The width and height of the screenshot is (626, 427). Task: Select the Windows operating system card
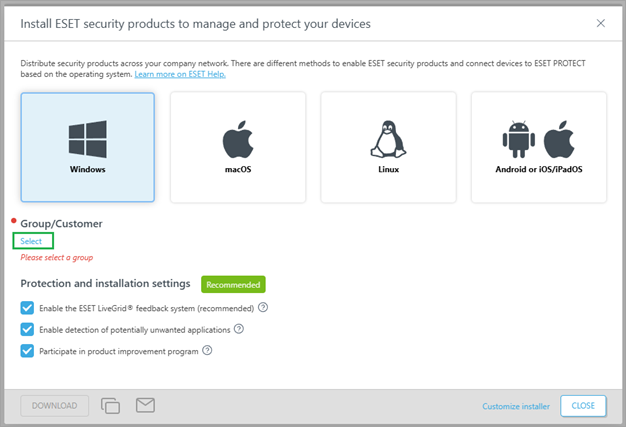(87, 147)
